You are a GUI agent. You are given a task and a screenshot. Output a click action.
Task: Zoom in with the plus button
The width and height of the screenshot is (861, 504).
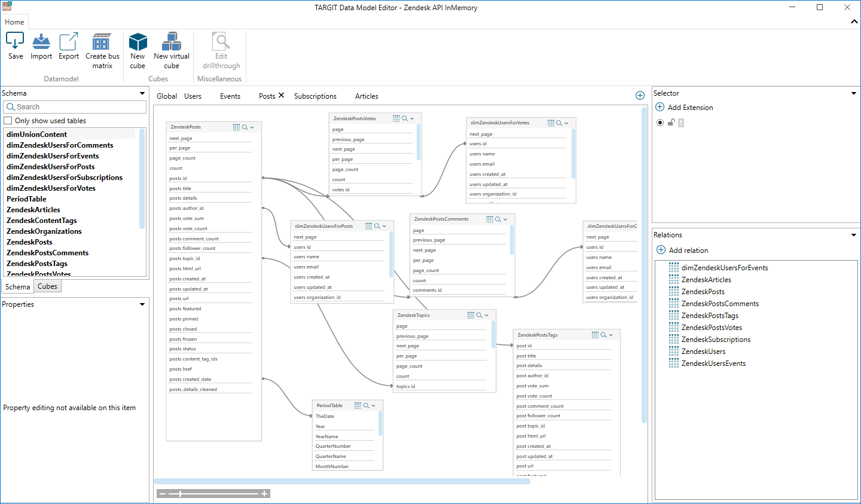pos(264,494)
